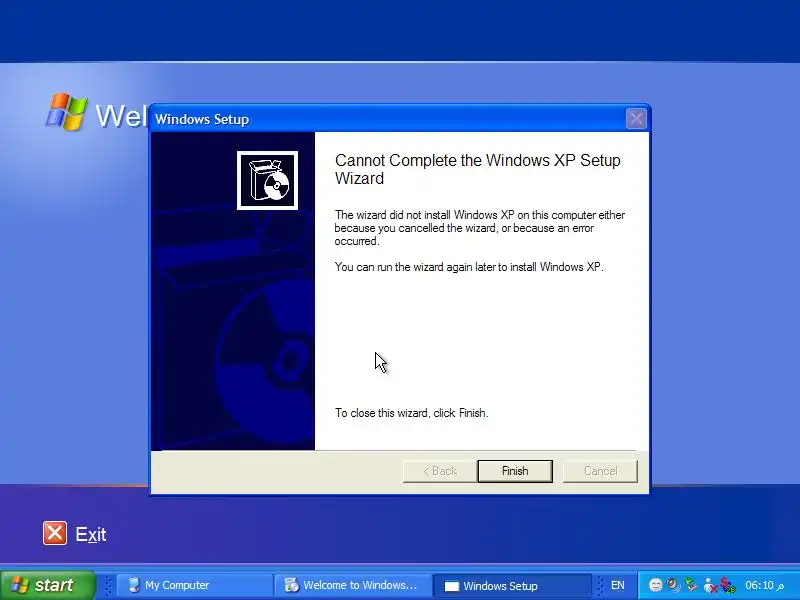Click the 06:10 taskbar clock
Viewport: 800px width, 600px height.
point(764,585)
